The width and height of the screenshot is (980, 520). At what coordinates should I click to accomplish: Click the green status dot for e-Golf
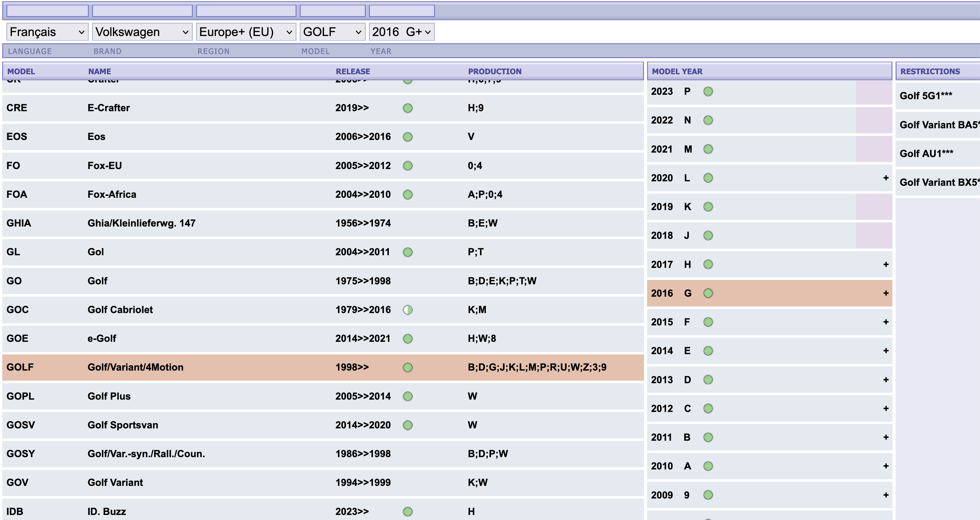[408, 339]
